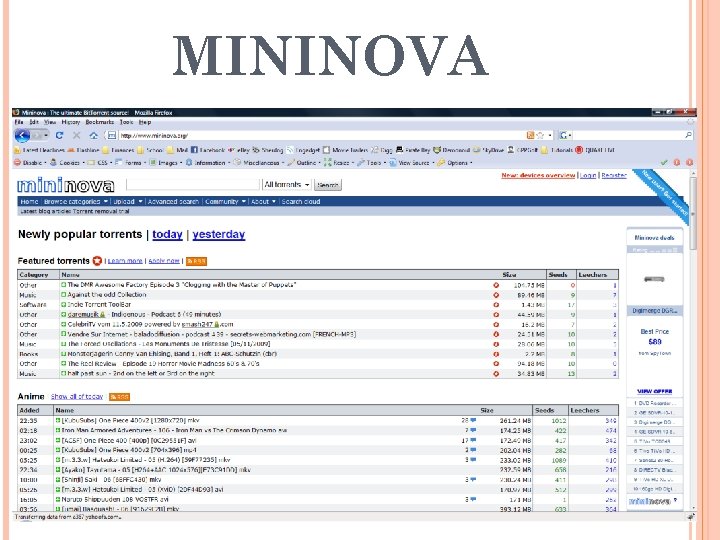Focus the browser address bar

click(321, 135)
